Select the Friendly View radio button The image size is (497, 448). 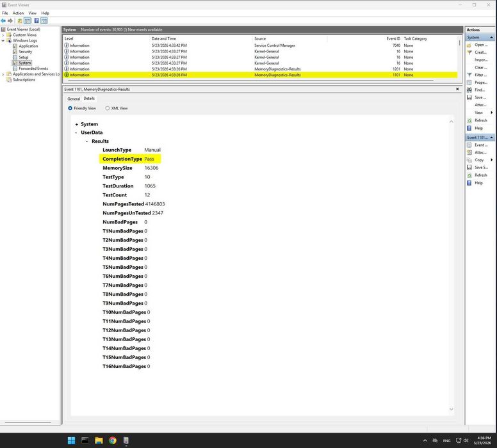click(70, 108)
